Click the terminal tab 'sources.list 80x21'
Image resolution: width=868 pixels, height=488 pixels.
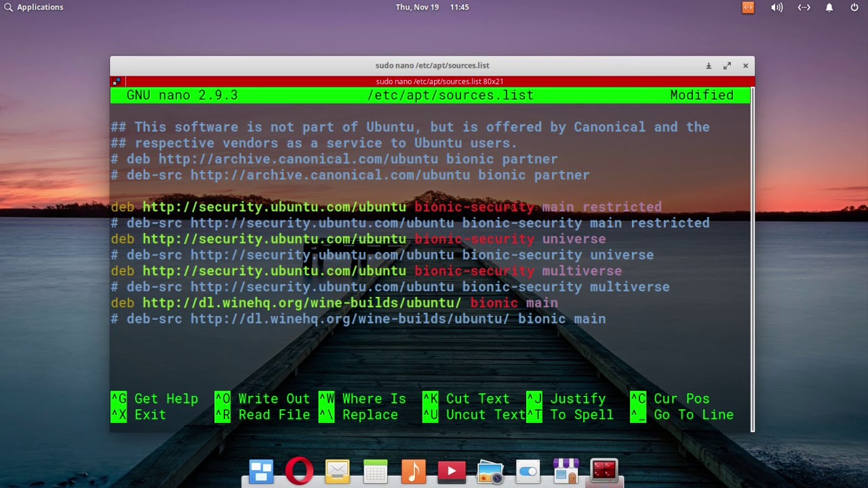click(x=439, y=81)
